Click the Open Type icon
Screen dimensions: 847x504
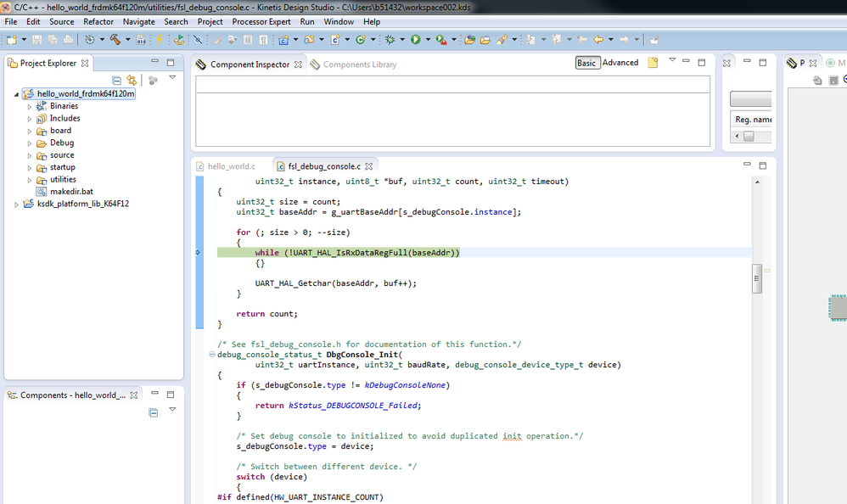(469, 39)
